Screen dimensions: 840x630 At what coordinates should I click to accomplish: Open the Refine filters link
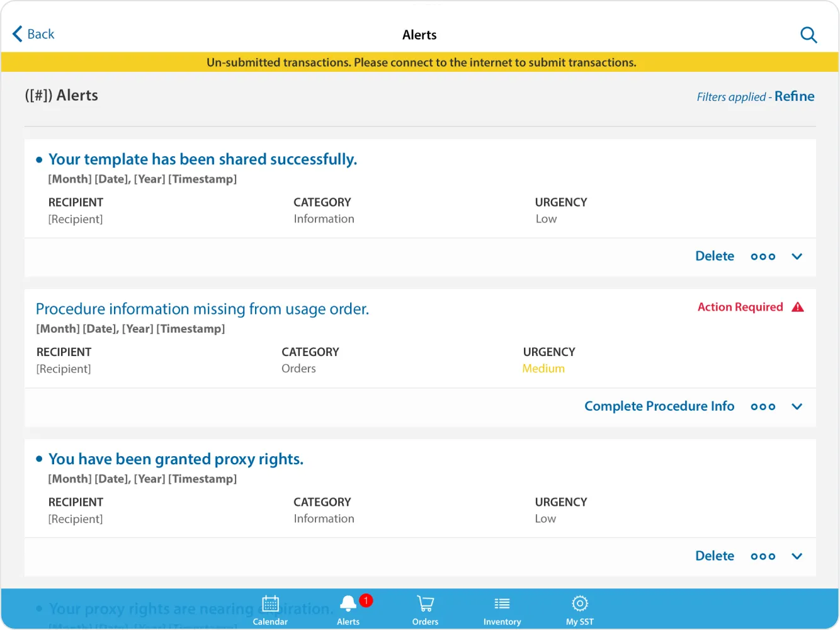click(x=794, y=96)
